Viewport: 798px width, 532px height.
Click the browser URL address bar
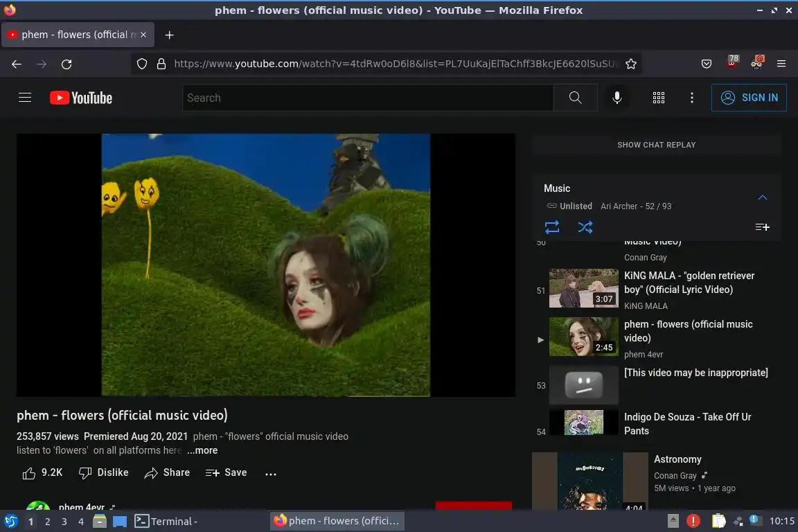(397, 64)
